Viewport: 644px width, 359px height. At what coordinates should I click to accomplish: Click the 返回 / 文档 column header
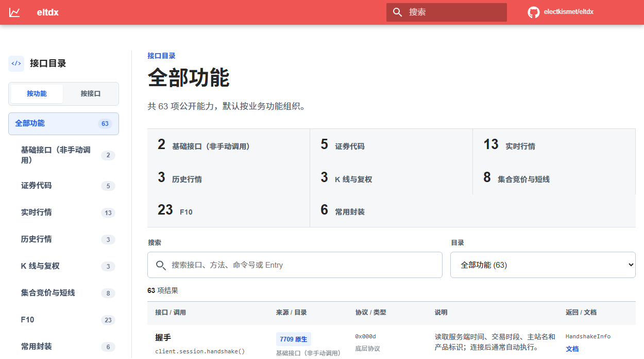point(581,313)
